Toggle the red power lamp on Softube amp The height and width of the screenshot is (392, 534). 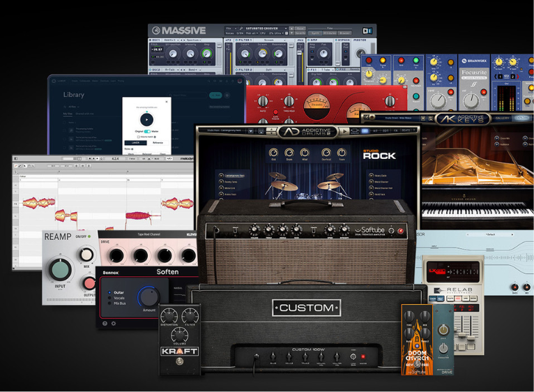(x=401, y=231)
